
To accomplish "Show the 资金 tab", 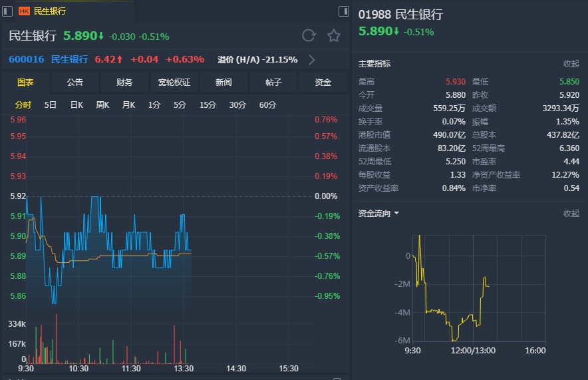I will 323,83.
